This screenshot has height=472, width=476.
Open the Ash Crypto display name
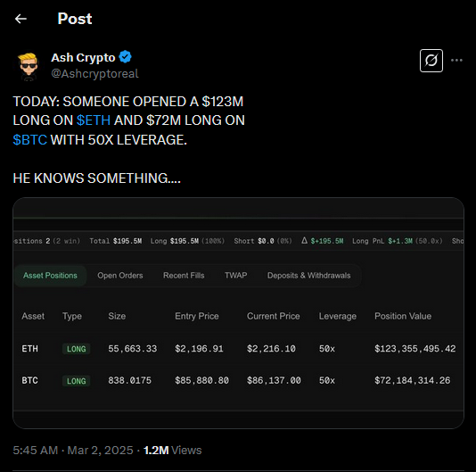pos(83,57)
